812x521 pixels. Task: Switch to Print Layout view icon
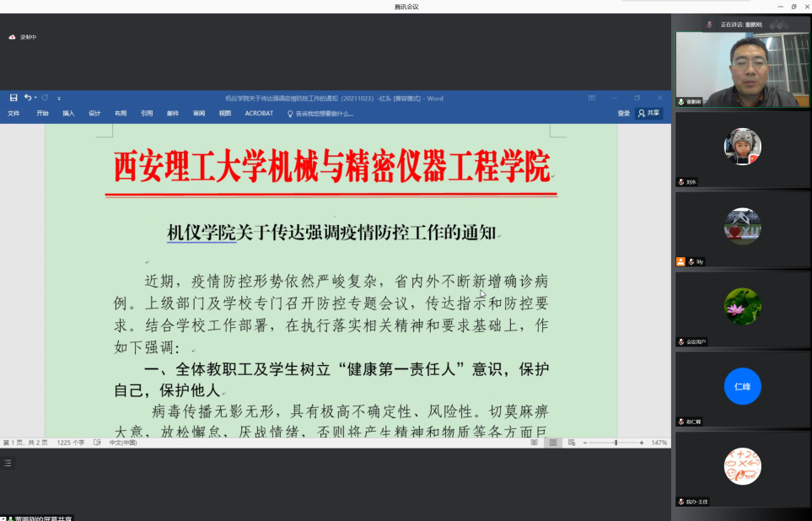tap(553, 443)
